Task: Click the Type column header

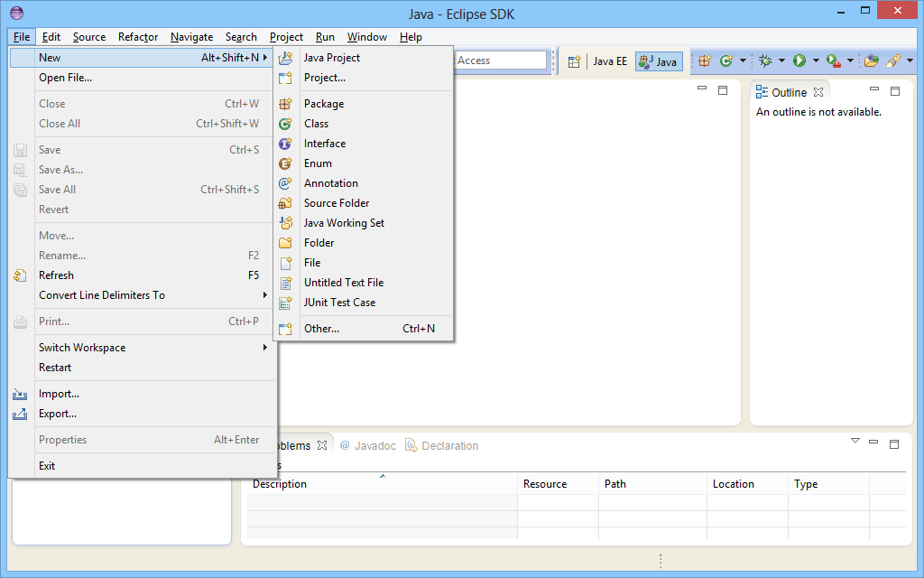Action: [x=828, y=484]
